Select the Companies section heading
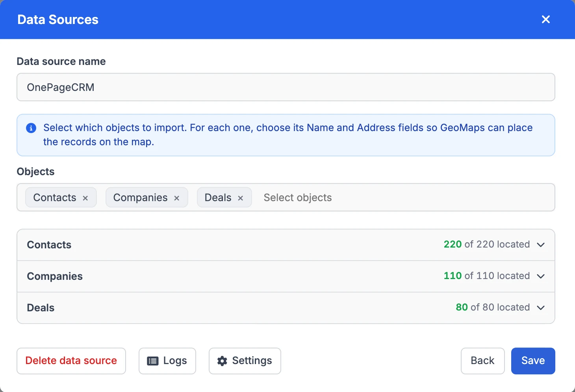The height and width of the screenshot is (392, 575). tap(55, 276)
